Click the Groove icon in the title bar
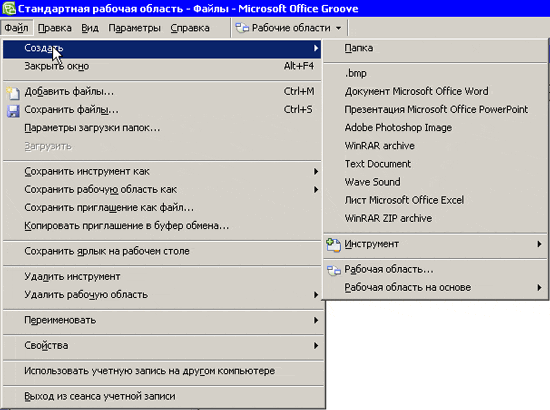 tap(9, 8)
